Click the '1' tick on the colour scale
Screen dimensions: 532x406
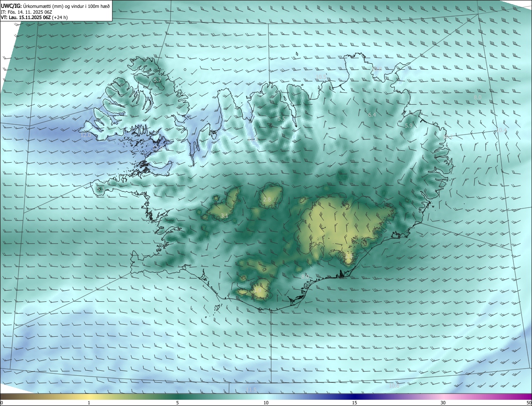pyautogui.click(x=89, y=403)
